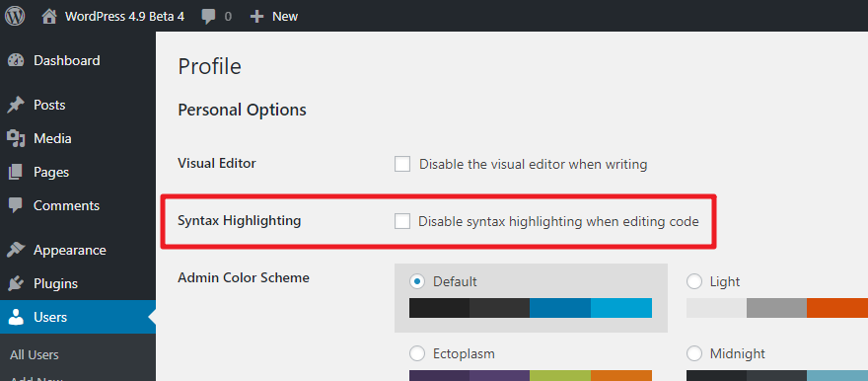Choose the Midnight color scheme radio

pyautogui.click(x=694, y=353)
